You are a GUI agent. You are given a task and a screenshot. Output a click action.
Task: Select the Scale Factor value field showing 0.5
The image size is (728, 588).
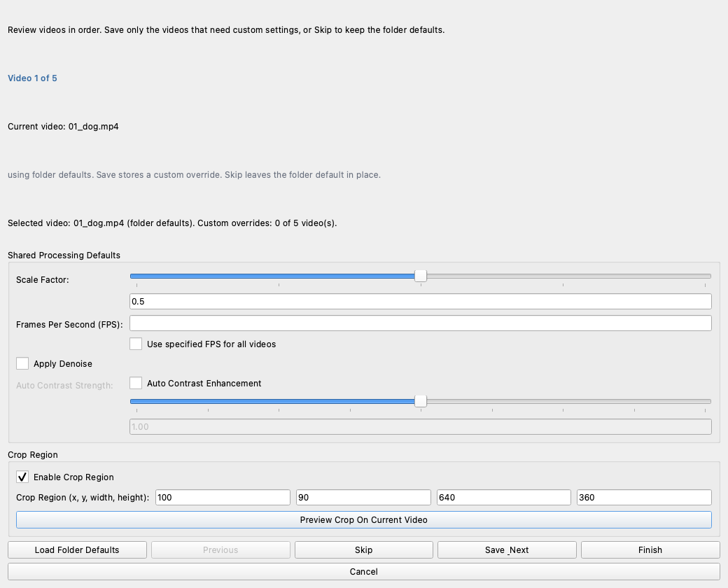click(420, 300)
